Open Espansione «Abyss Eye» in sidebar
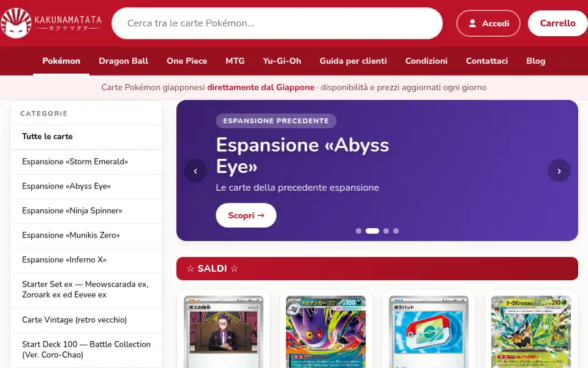The height and width of the screenshot is (368, 588). tap(86, 186)
